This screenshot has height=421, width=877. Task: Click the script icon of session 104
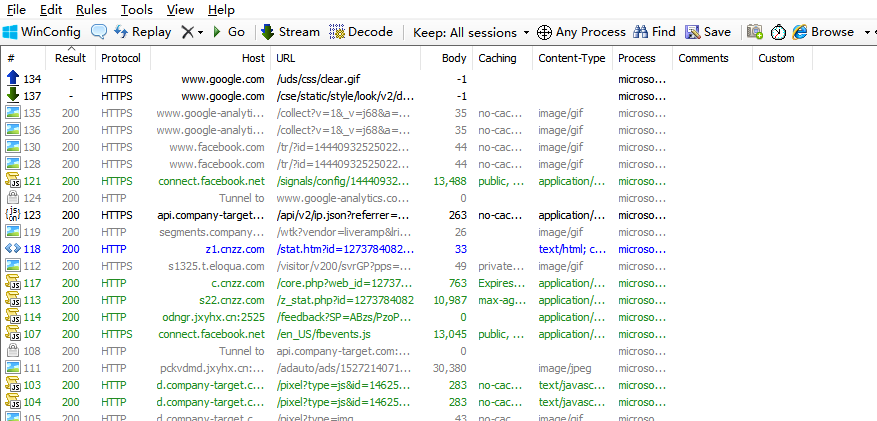[13, 401]
